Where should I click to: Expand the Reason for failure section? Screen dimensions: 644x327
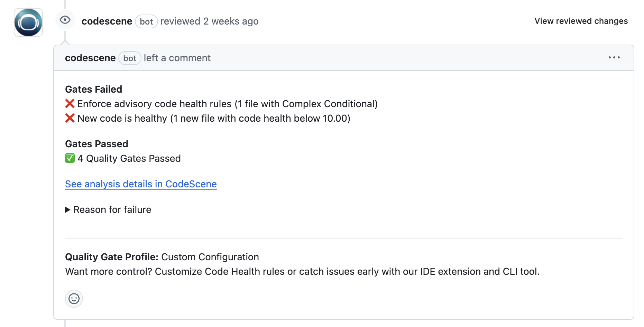coord(112,209)
